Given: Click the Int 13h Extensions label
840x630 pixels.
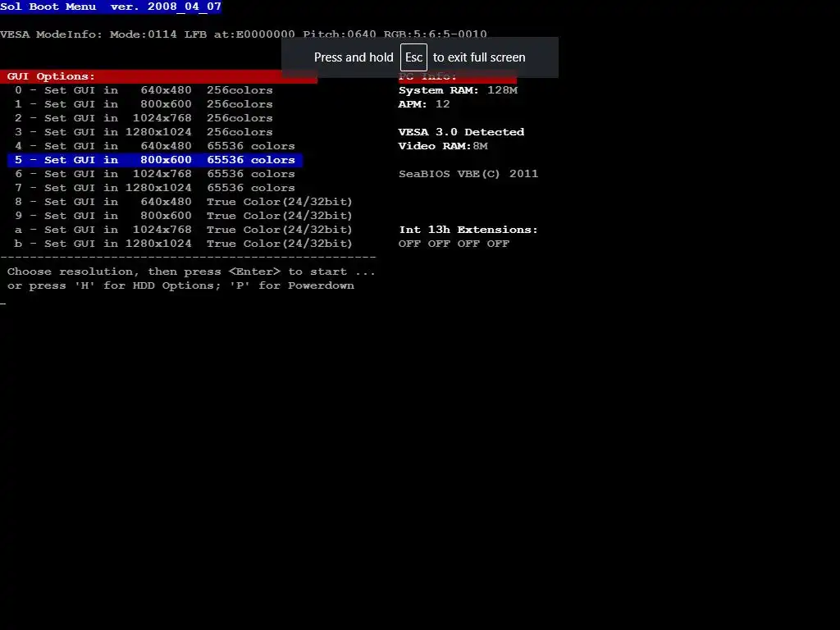Looking at the screenshot, I should point(468,230).
